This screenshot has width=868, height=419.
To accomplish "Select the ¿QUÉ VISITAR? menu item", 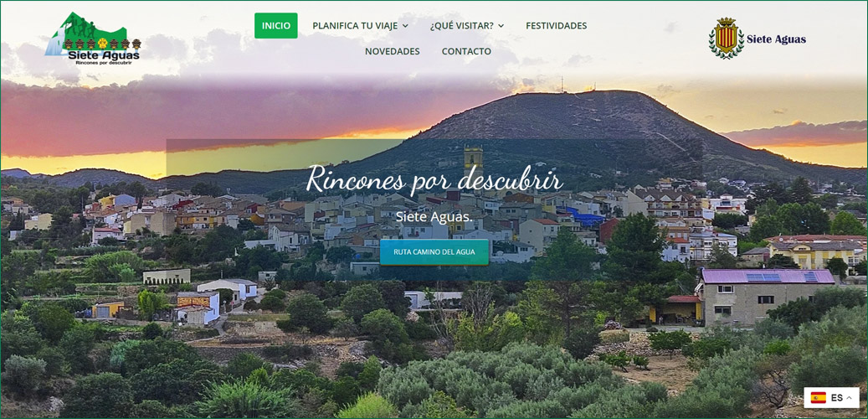I will [x=462, y=25].
